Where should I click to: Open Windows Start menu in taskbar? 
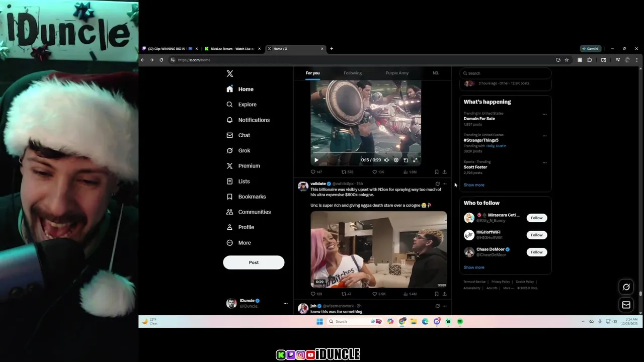pyautogui.click(x=319, y=322)
